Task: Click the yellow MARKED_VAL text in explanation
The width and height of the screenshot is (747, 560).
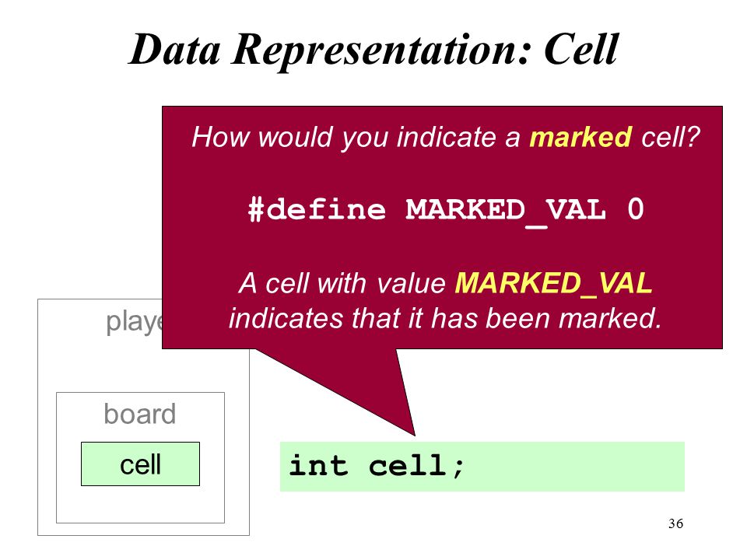Action: coord(553,283)
